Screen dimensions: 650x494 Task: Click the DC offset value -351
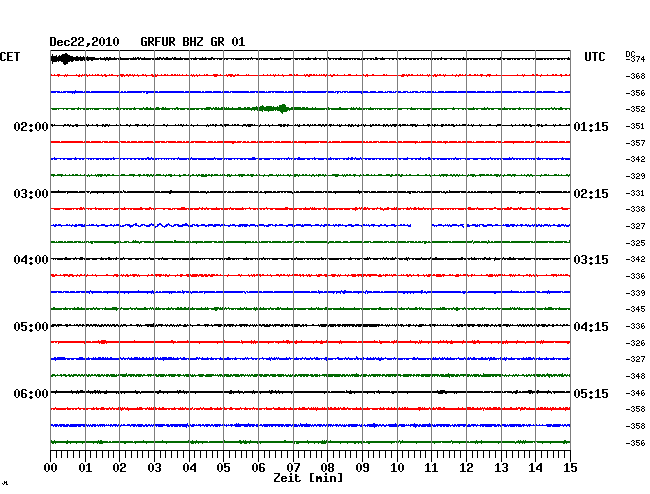click(x=635, y=126)
